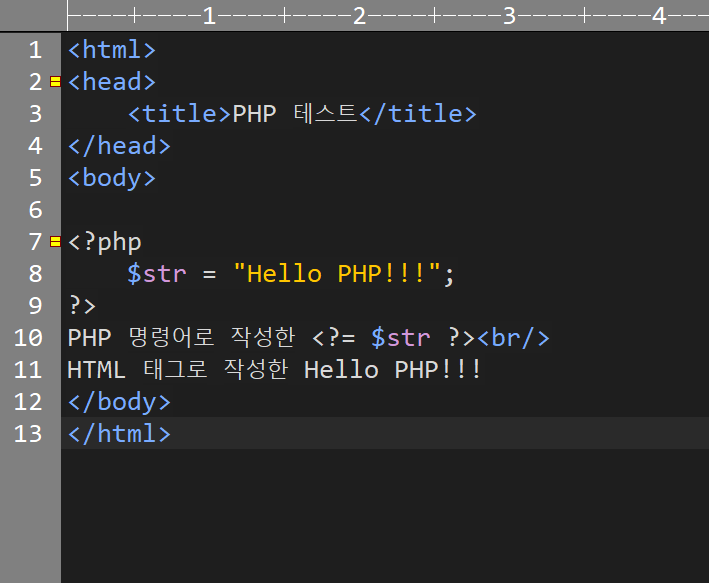
Task: Click ruler mark 2 at top
Action: [x=359, y=16]
